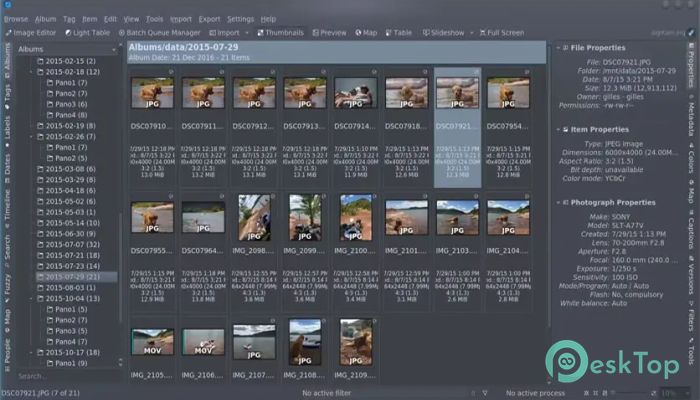Collapse the Photograph Properties section
This screenshot has width=700, height=400.
(x=558, y=203)
